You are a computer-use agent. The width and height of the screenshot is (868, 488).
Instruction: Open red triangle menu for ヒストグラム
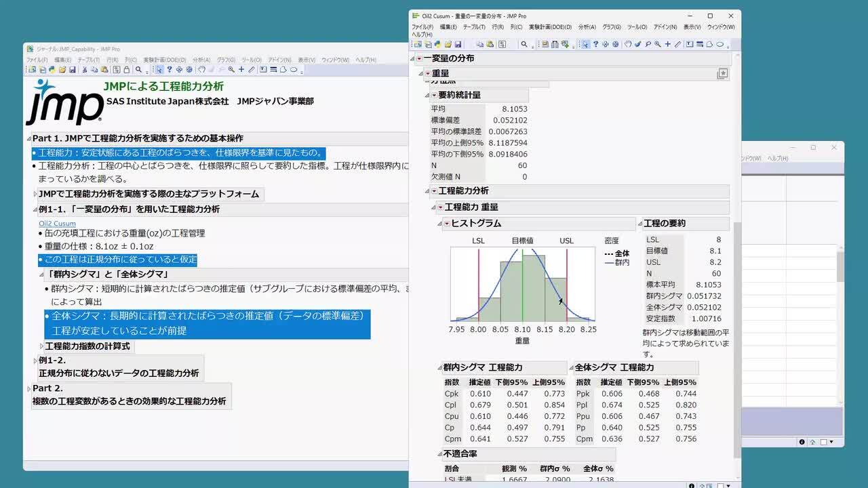coord(447,224)
